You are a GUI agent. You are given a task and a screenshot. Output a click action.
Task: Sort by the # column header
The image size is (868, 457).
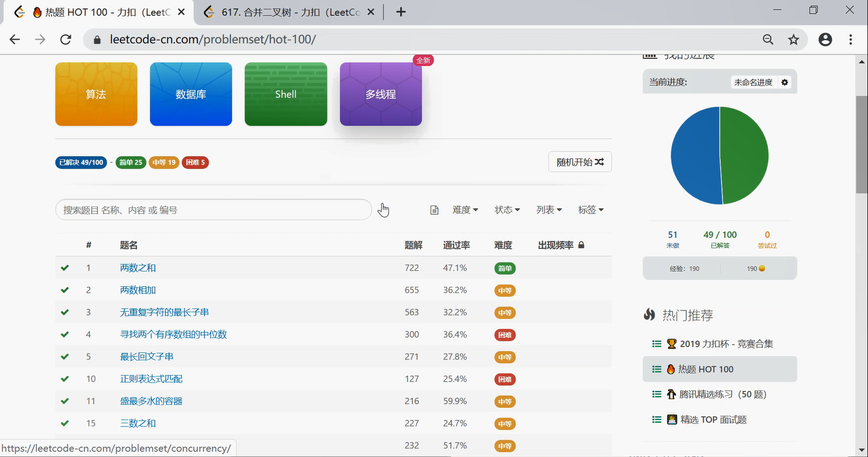point(89,245)
